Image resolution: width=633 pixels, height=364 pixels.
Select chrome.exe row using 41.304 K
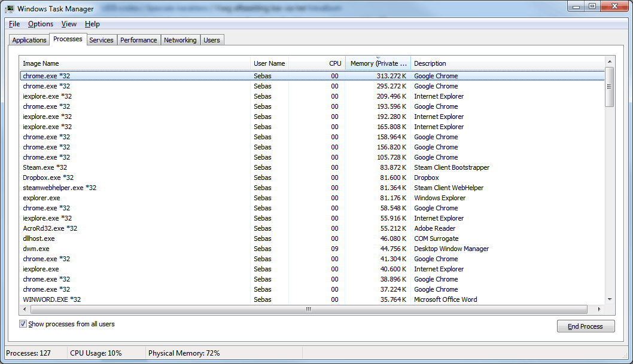[x=312, y=259]
